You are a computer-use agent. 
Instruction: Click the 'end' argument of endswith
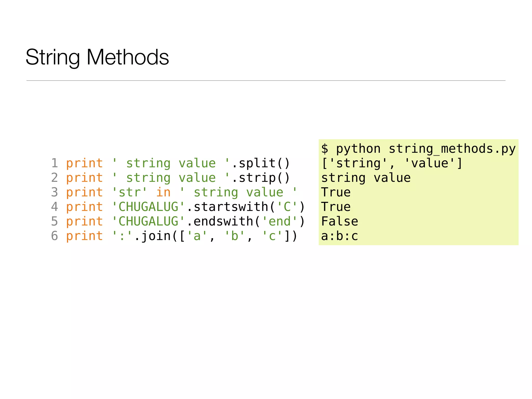point(280,222)
